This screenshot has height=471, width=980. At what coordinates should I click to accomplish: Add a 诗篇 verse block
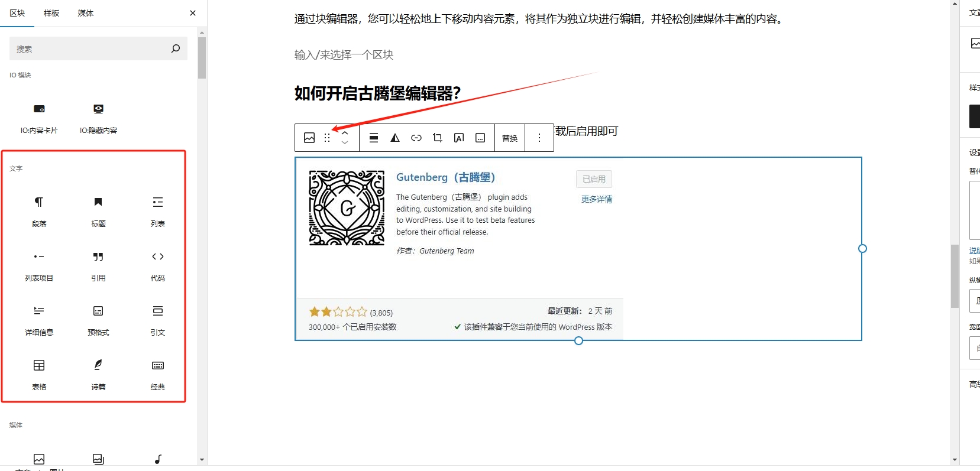point(98,375)
